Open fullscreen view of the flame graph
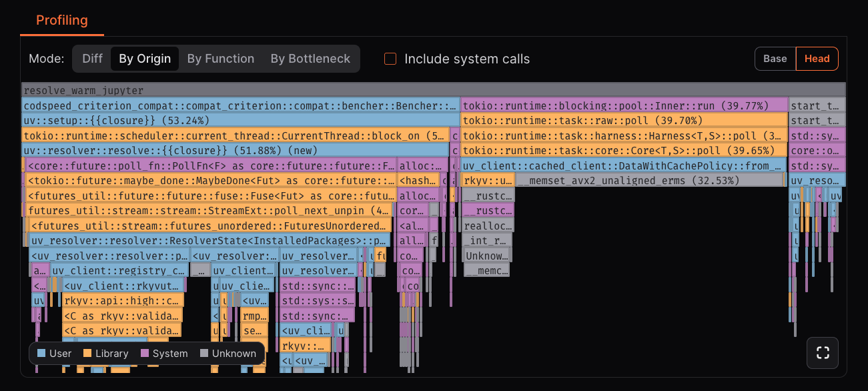Image resolution: width=868 pixels, height=391 pixels. 823,353
